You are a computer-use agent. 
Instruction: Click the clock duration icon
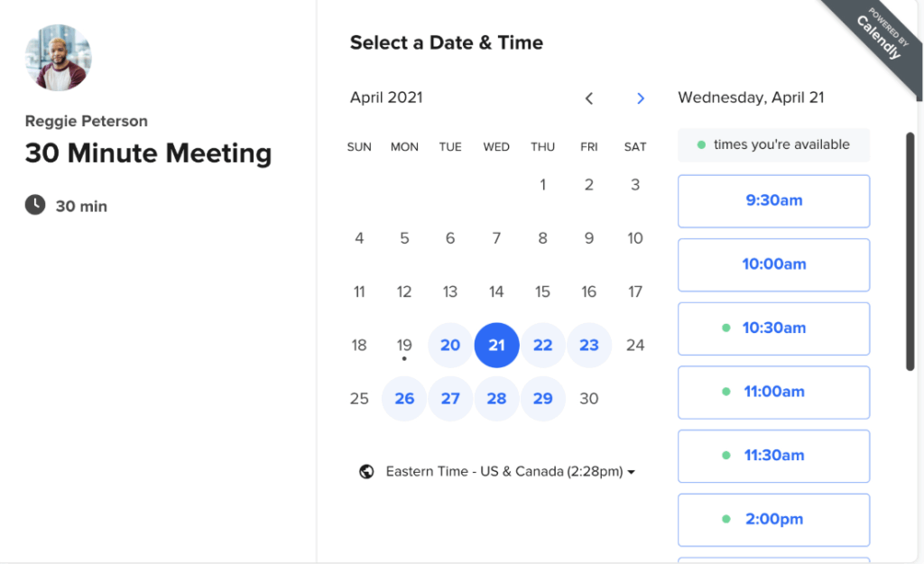[x=35, y=205]
